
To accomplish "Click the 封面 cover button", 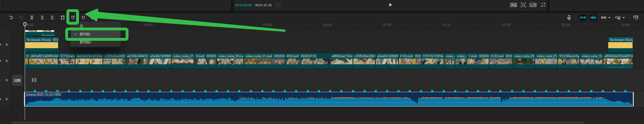I will coord(17,80).
